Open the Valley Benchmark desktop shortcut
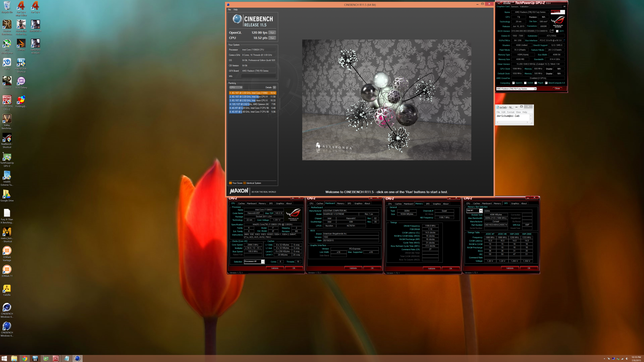This screenshot has width=644, height=362. pos(7,122)
